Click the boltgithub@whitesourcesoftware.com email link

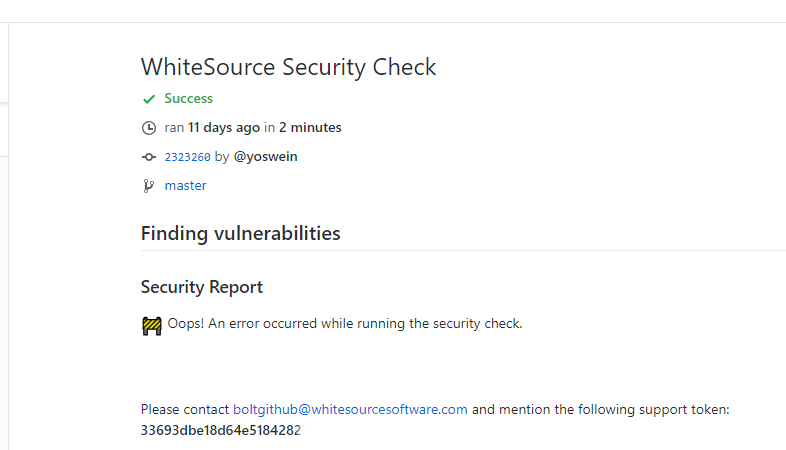click(x=350, y=409)
